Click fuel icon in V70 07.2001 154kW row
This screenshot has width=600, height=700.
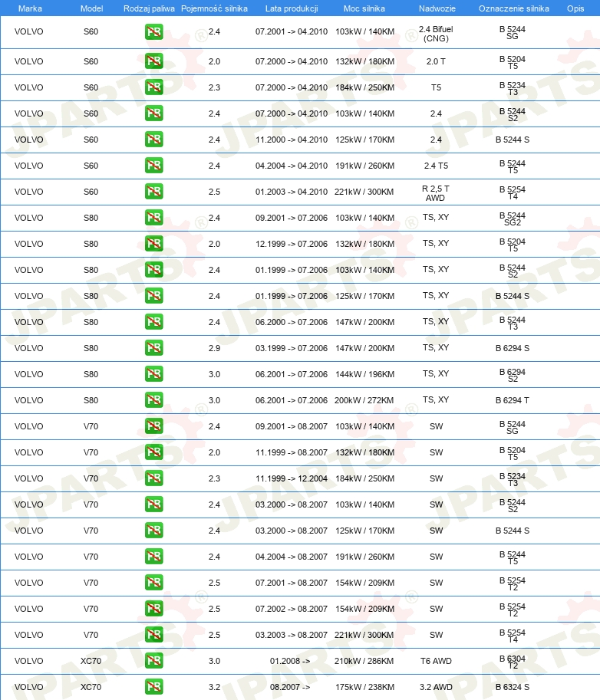click(153, 583)
